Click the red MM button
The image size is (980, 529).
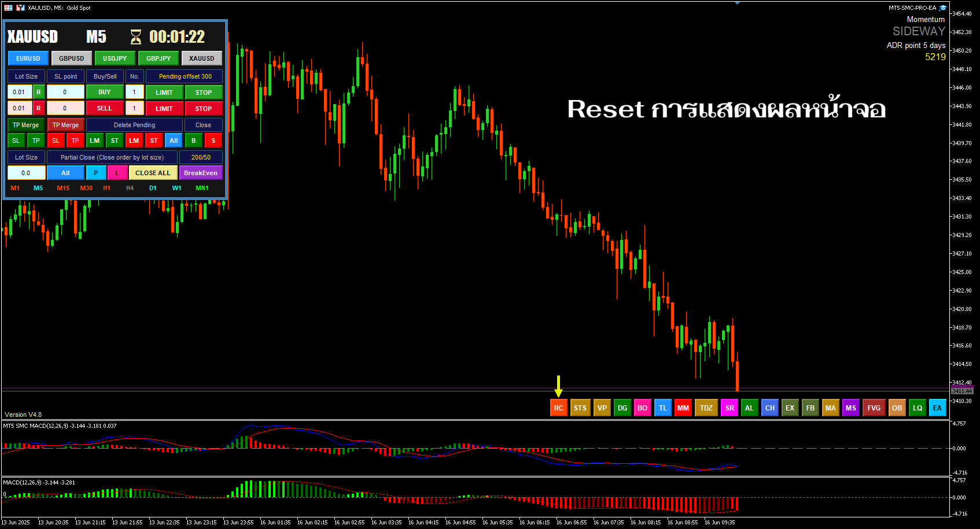pyautogui.click(x=683, y=408)
